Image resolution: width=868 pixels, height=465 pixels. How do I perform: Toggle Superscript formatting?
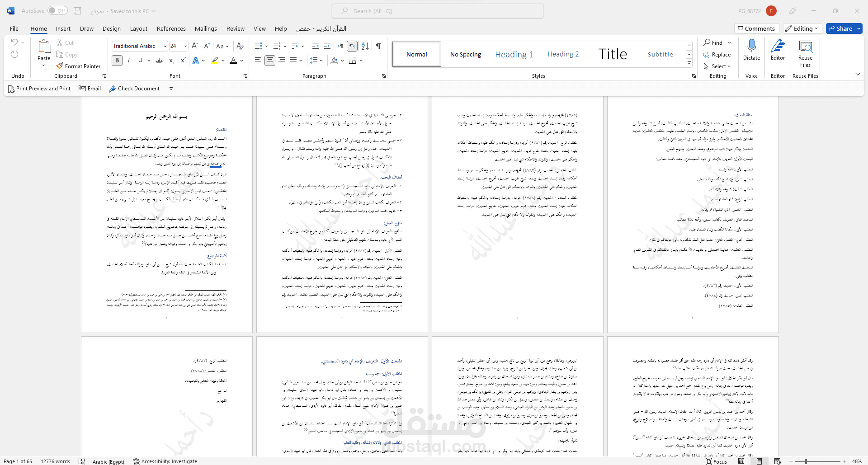(183, 60)
